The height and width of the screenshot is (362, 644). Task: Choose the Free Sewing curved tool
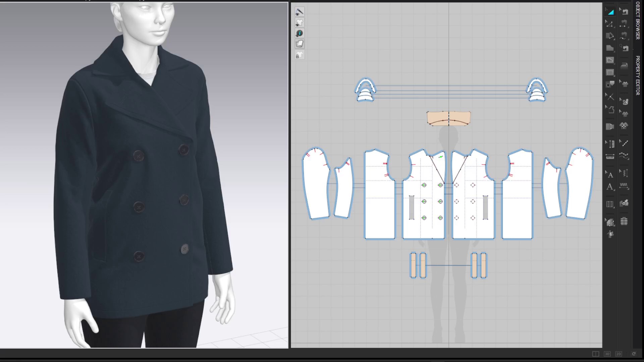624,36
